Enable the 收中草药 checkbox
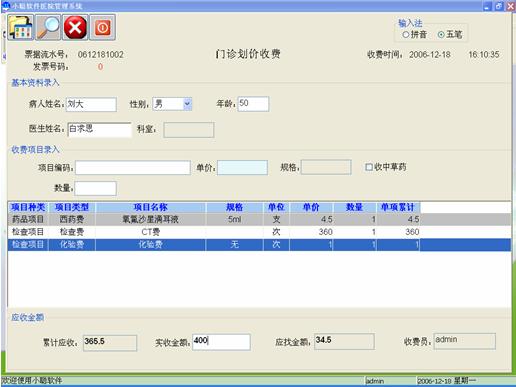516x387 pixels. click(x=369, y=167)
